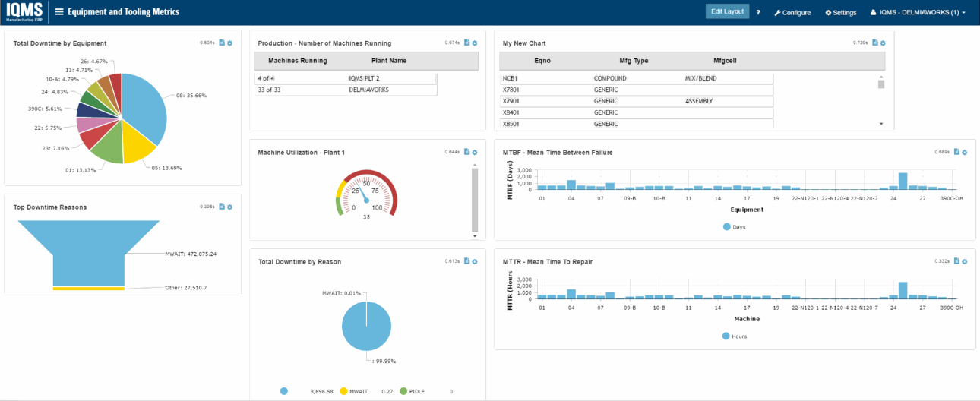The image size is (980, 401).
Task: Click the largest blue slice in equipment pie
Action: coord(144,106)
